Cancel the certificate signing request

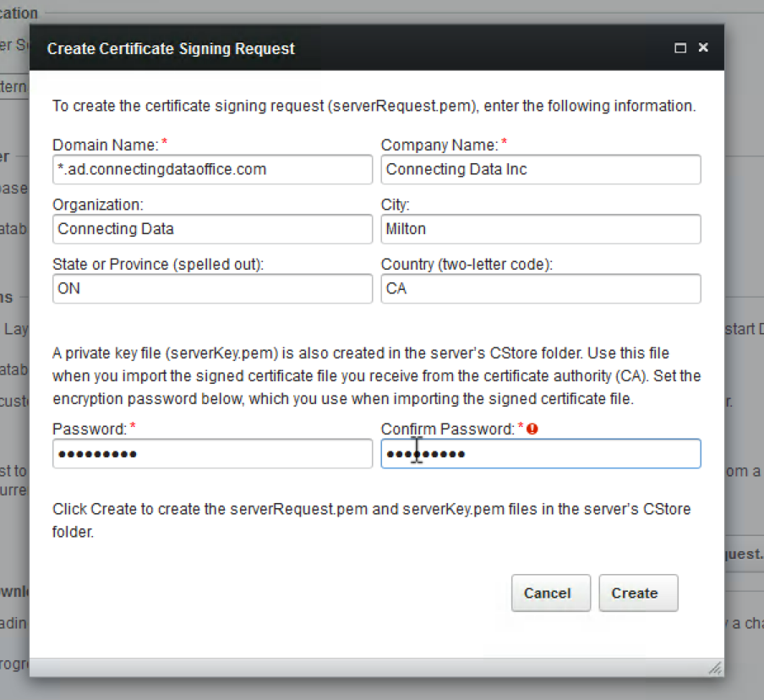click(550, 593)
